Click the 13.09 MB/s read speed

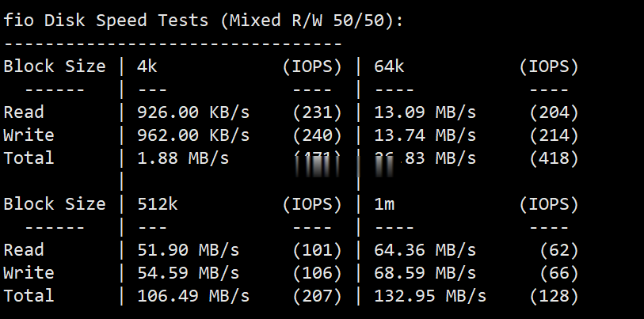click(425, 112)
